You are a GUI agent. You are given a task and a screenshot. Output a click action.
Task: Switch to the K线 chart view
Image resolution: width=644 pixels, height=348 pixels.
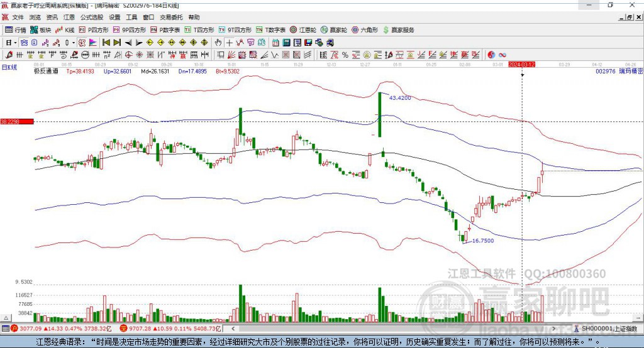(65, 30)
